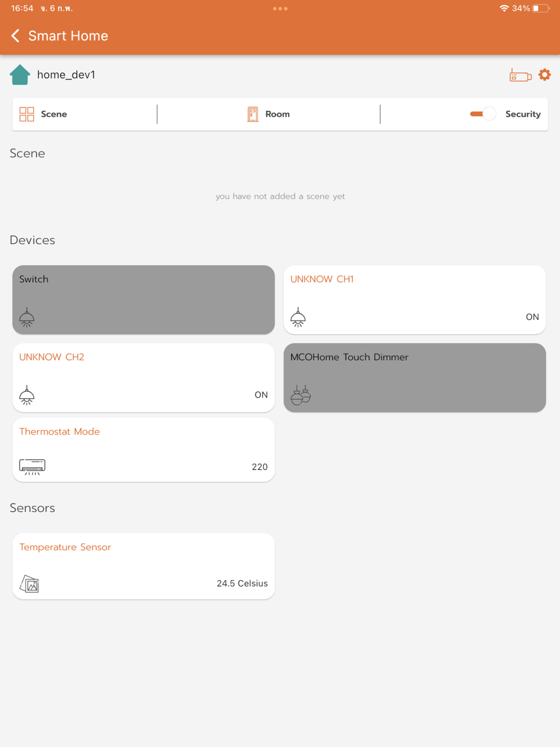Tap the Wi-Fi status icon
The height and width of the screenshot is (747, 560).
click(504, 8)
